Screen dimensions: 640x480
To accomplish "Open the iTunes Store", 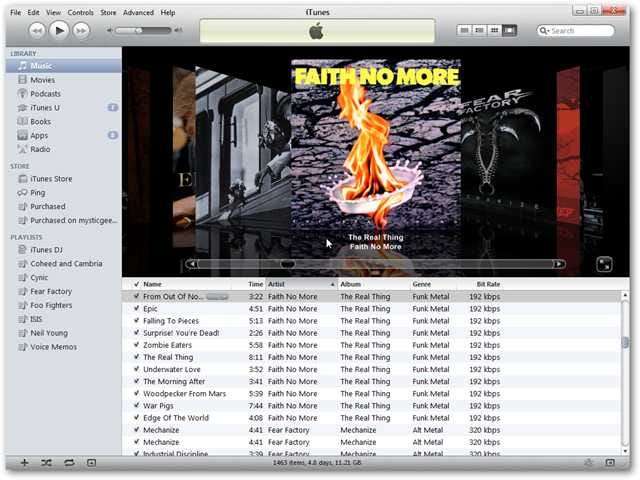I will [64, 179].
